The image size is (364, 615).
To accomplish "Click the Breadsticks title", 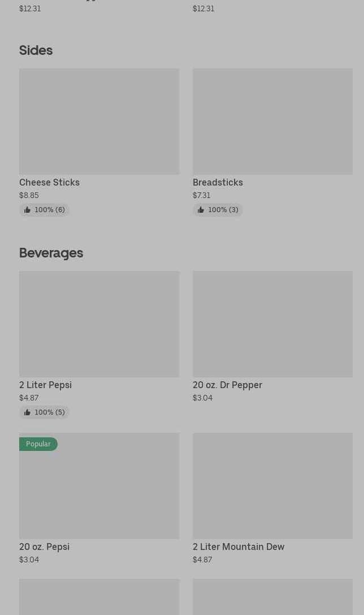I will [x=218, y=182].
